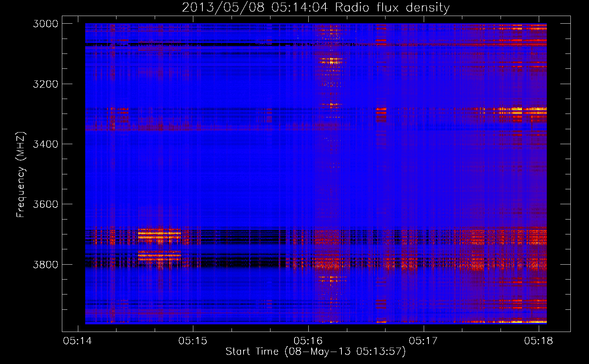The height and width of the screenshot is (364, 589).
Task: Click the plot title '2013/05/08 05:14:04 Radio flux density'
Action: pos(316,7)
